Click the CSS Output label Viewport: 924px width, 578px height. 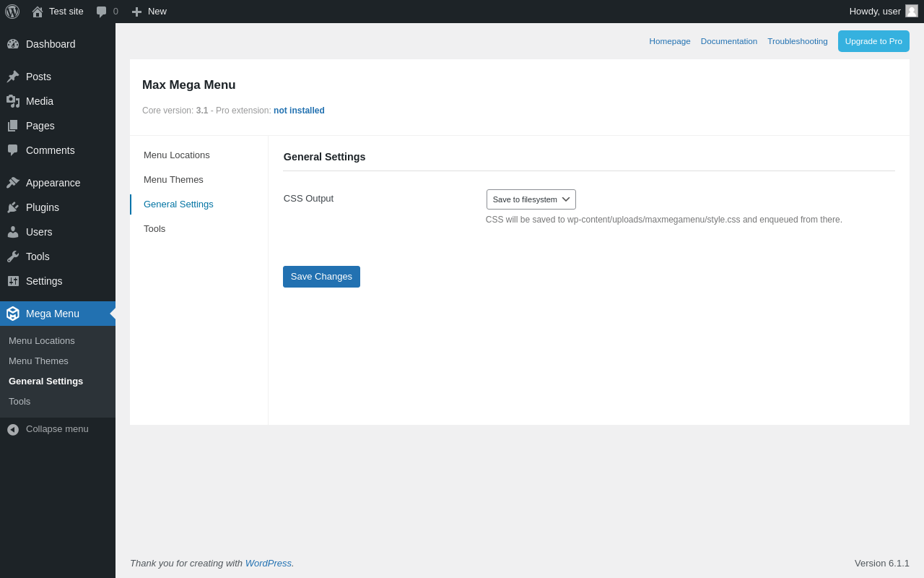click(x=308, y=199)
